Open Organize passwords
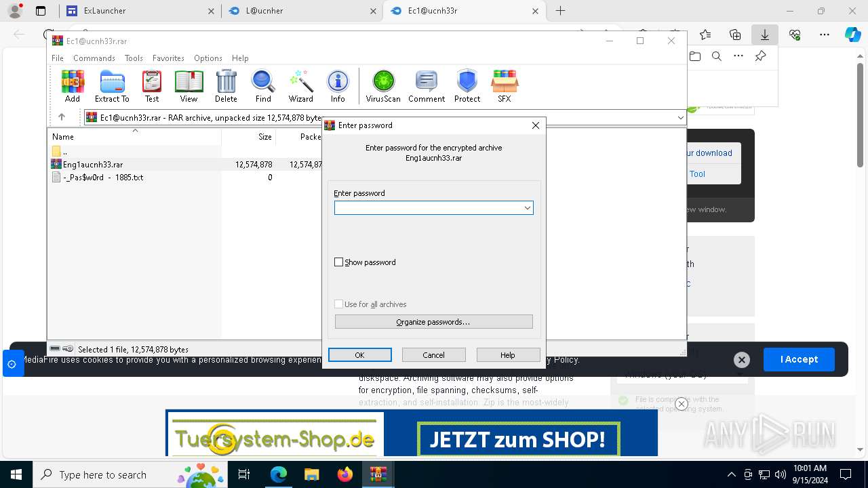Image resolution: width=868 pixels, height=488 pixels. click(434, 322)
